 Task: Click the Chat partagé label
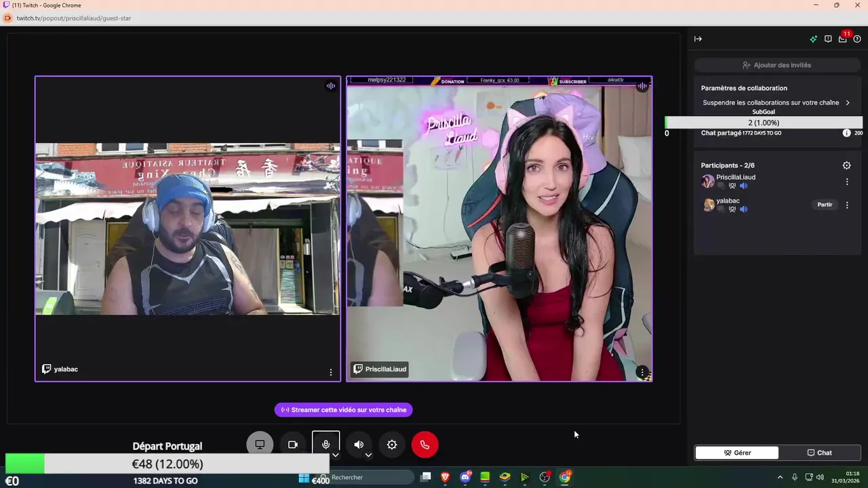tap(721, 133)
